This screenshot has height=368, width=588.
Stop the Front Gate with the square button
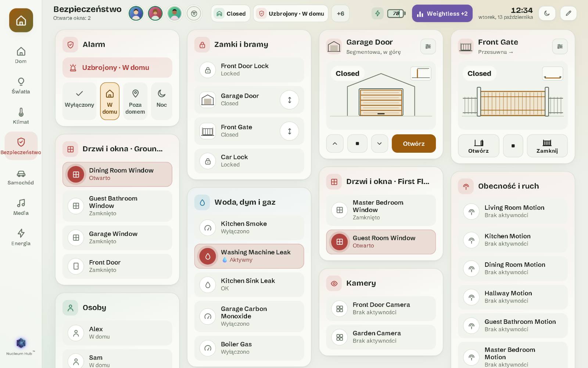pos(513,146)
